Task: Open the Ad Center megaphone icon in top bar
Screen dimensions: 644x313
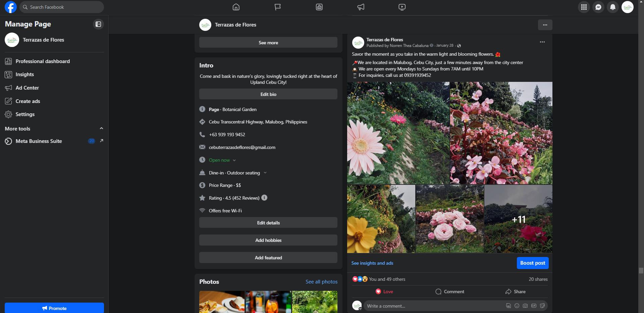Action: (361, 7)
